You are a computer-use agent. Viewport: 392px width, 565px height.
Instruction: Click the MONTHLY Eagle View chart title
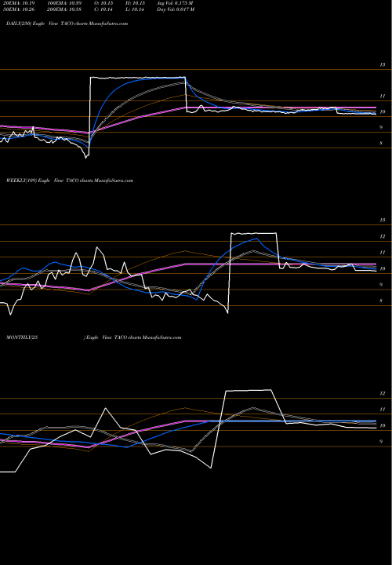coord(94,337)
